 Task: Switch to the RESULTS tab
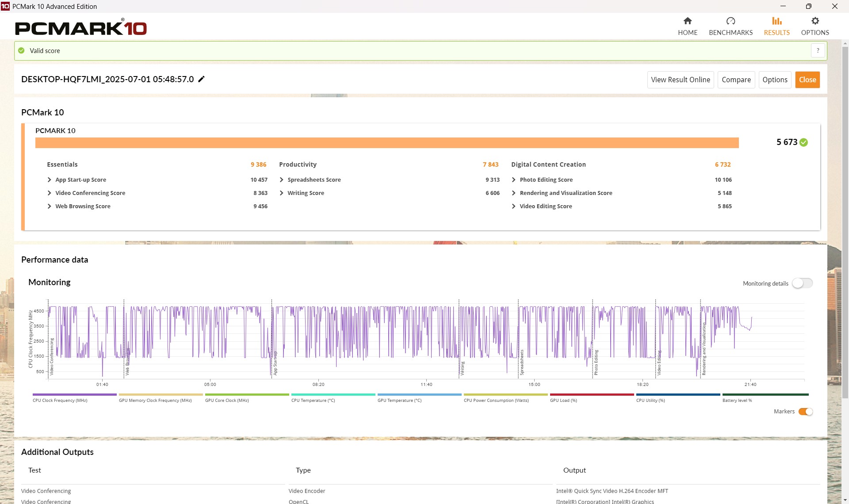(x=776, y=26)
